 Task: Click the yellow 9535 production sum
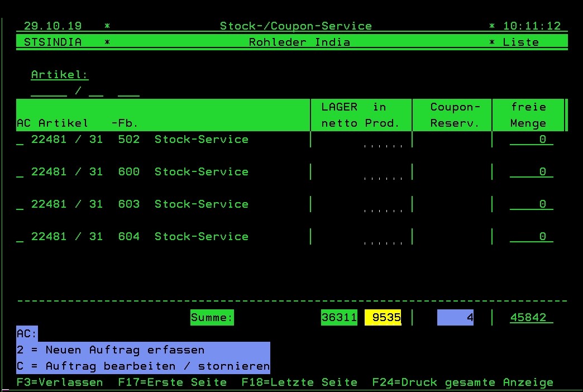point(383,317)
